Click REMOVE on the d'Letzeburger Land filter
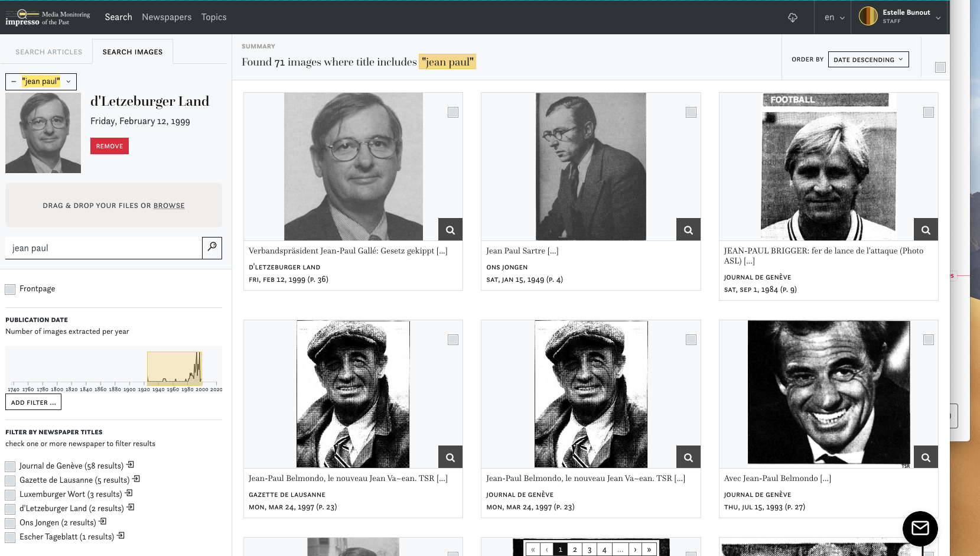 [109, 146]
